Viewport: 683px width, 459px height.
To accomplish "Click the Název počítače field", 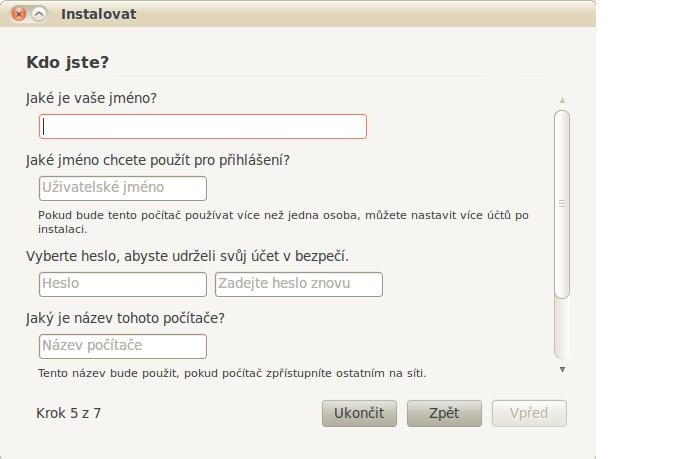I will click(x=123, y=347).
